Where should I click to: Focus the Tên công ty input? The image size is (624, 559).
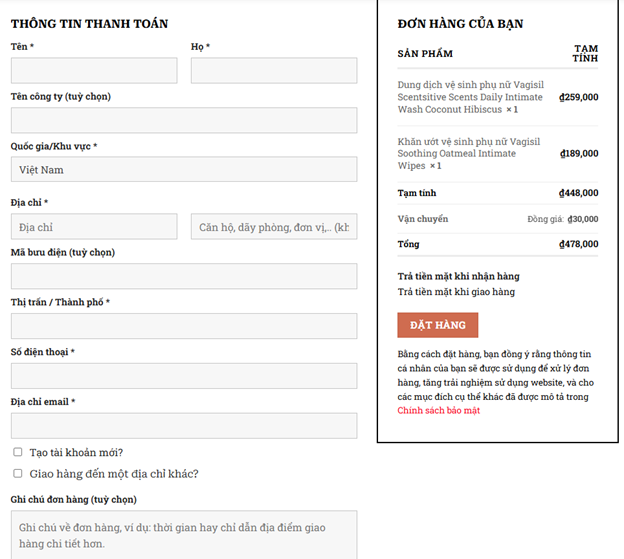tap(184, 121)
